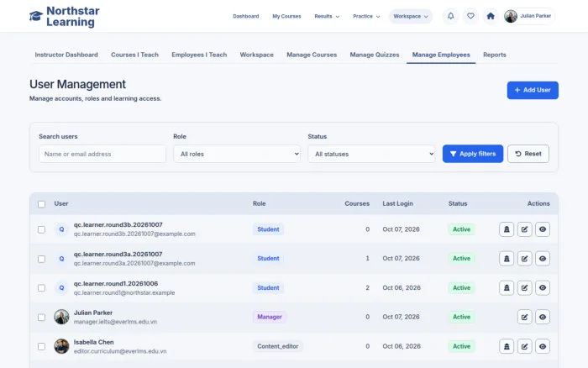The width and height of the screenshot is (588, 368).
Task: View details of Julian Parker row
Action: click(x=543, y=317)
